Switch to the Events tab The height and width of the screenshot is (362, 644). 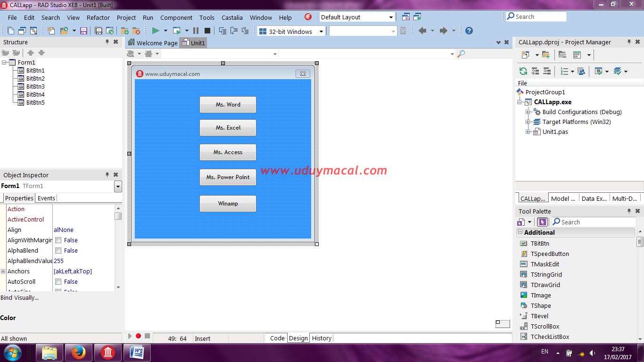[46, 198]
